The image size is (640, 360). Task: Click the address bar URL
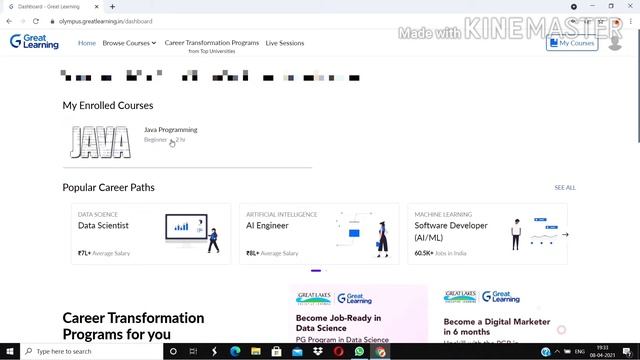pos(105,21)
